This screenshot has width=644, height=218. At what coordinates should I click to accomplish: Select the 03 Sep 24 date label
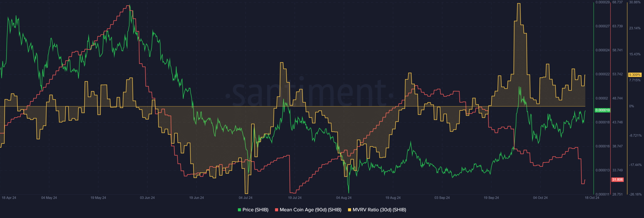[442, 198]
